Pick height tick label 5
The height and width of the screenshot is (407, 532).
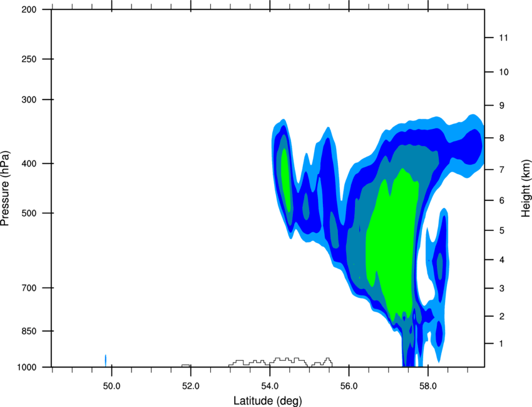[x=501, y=230]
